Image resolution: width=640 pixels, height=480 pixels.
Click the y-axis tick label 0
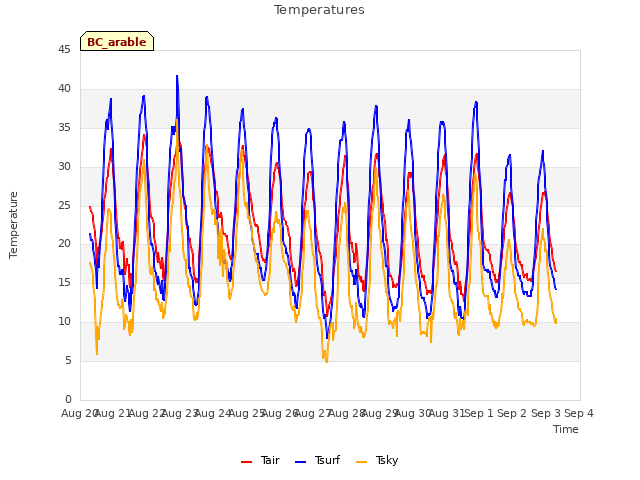68,399
